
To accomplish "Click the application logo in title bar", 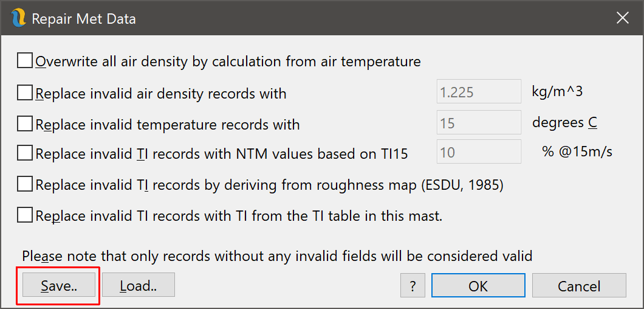I will click(18, 18).
